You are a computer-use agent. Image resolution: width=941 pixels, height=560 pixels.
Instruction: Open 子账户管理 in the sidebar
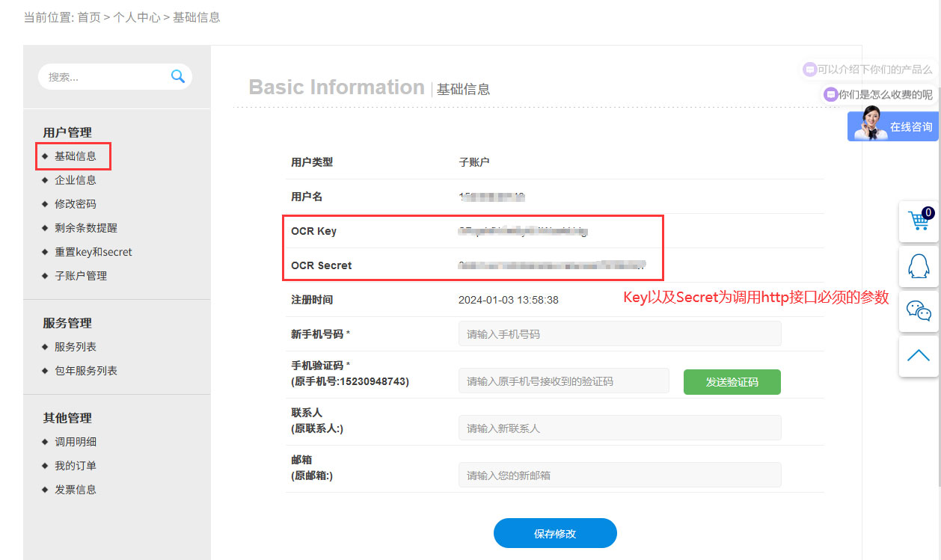tap(80, 276)
